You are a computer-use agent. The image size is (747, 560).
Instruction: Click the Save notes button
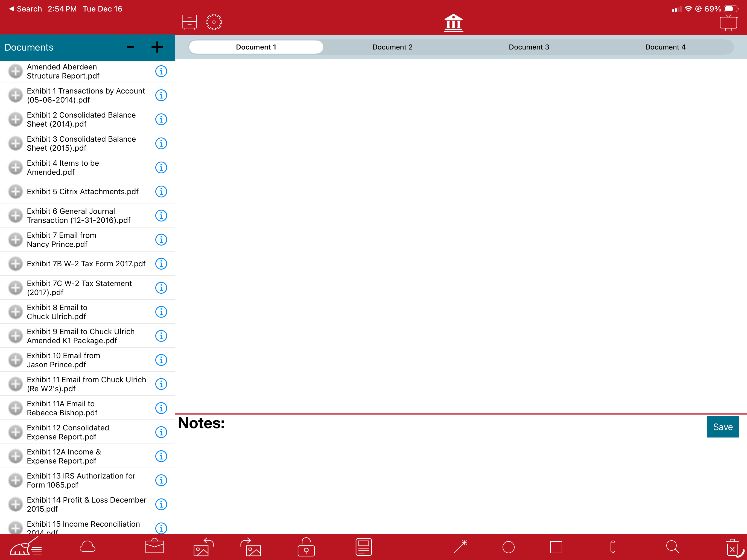(x=723, y=427)
